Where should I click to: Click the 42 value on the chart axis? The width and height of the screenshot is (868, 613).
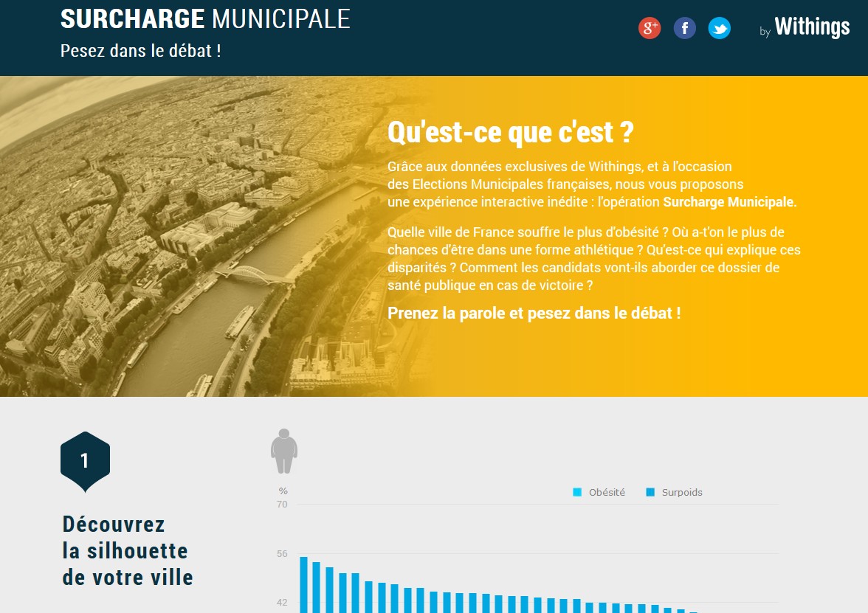pos(282,603)
